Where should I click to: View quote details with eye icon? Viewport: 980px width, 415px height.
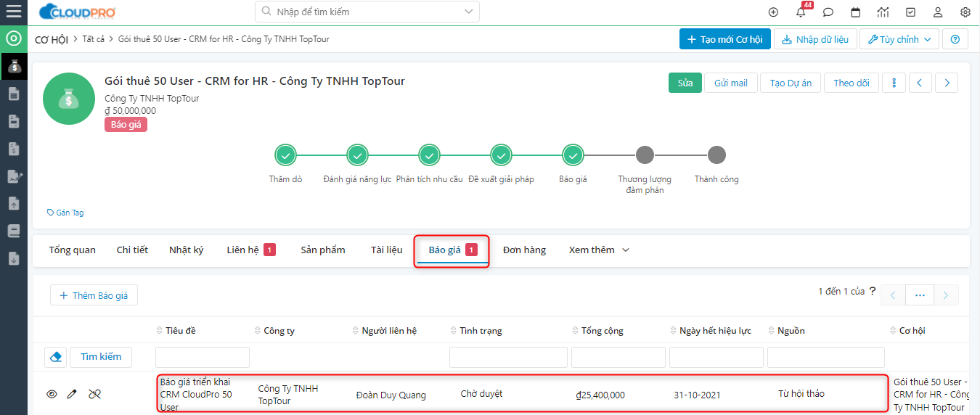pos(52,394)
